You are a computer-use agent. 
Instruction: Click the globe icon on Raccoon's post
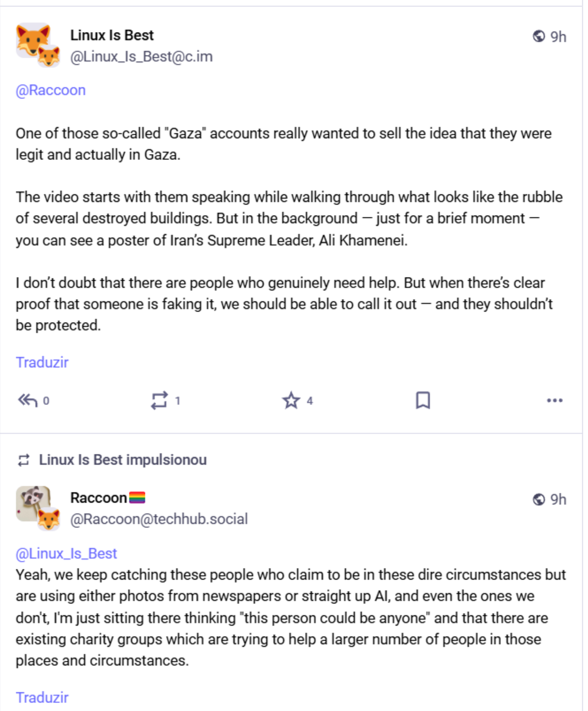(538, 499)
